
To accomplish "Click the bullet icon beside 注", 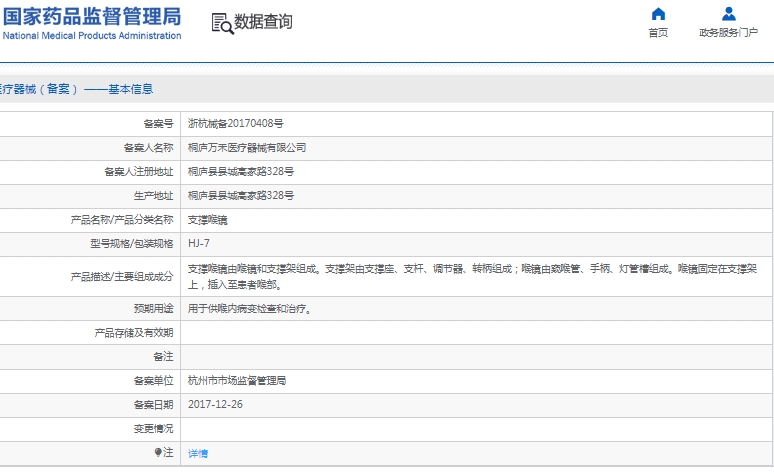I will click(x=158, y=452).
